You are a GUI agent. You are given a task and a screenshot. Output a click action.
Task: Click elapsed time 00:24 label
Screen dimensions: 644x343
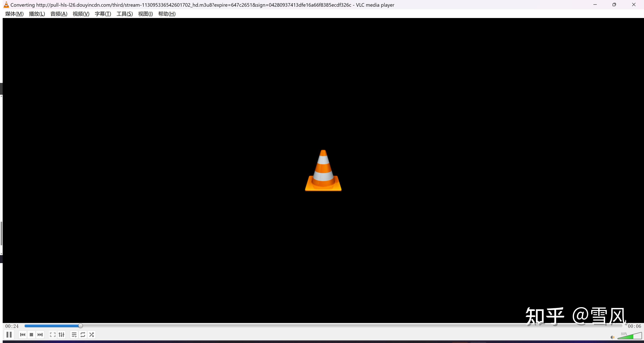[12, 326]
